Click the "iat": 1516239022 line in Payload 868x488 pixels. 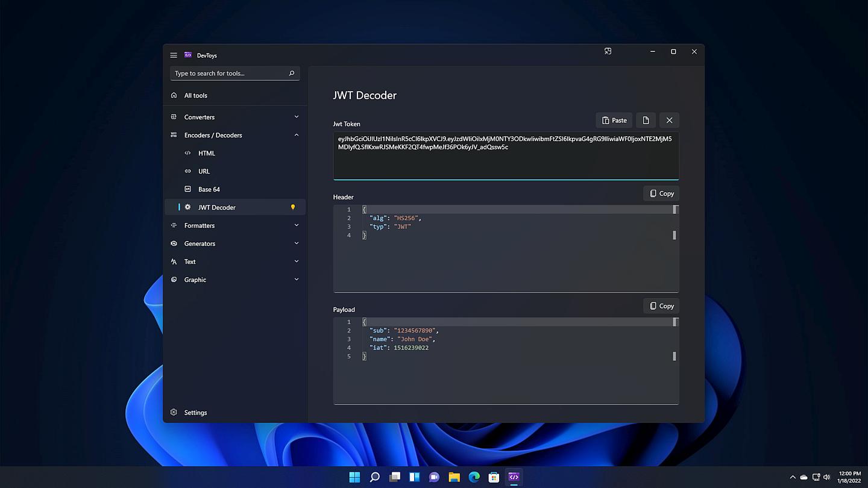[x=399, y=348]
